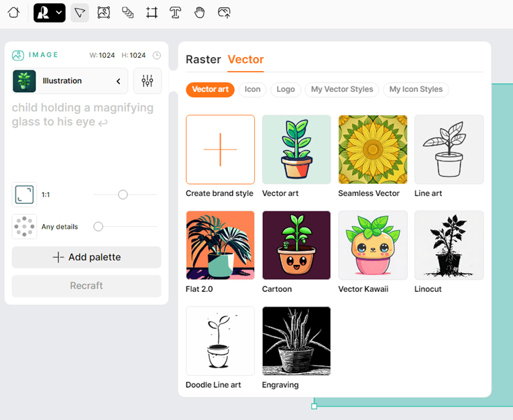The width and height of the screenshot is (513, 420).
Task: Choose the Vector Kawaii style thumbnail
Action: 373,245
